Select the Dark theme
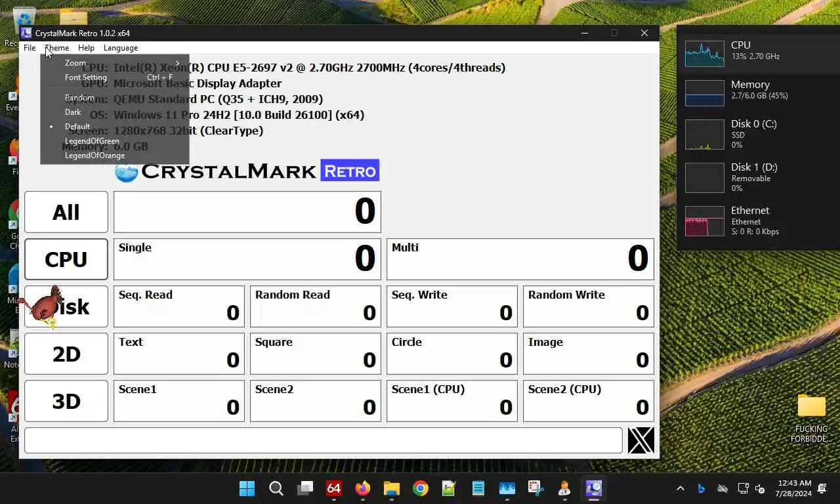840x504 pixels. (115, 112)
